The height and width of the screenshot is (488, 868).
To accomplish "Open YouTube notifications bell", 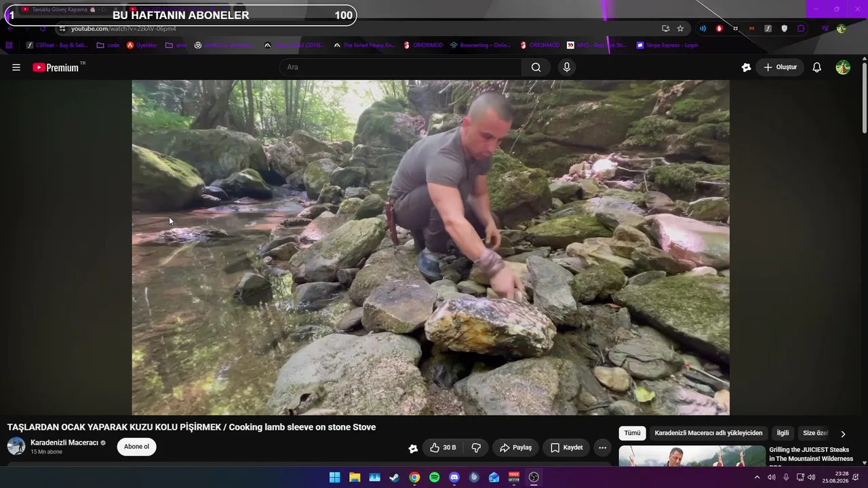I will click(817, 67).
